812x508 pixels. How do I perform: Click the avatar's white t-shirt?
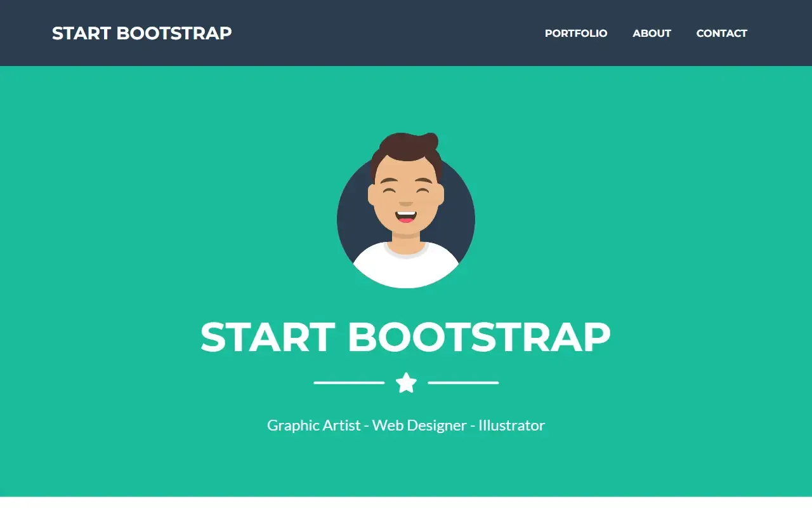(x=406, y=265)
